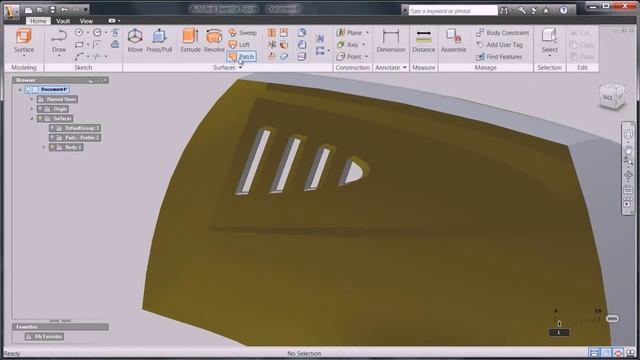This screenshot has height=360, width=640.
Task: Open the Plane dropdown arrow
Action: (367, 33)
